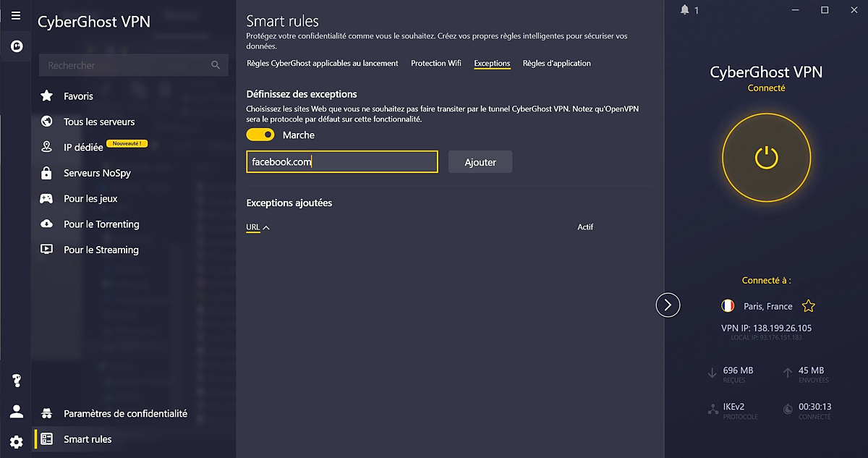Disconnect VPN with the power button
Screen dimensions: 868x458
[766, 157]
